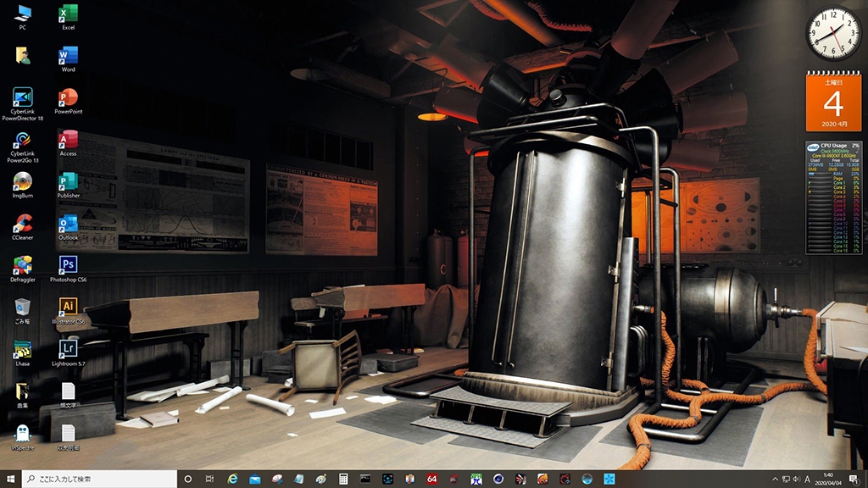Select the CCleaner desktop icon
868x488 pixels.
pyautogui.click(x=23, y=225)
